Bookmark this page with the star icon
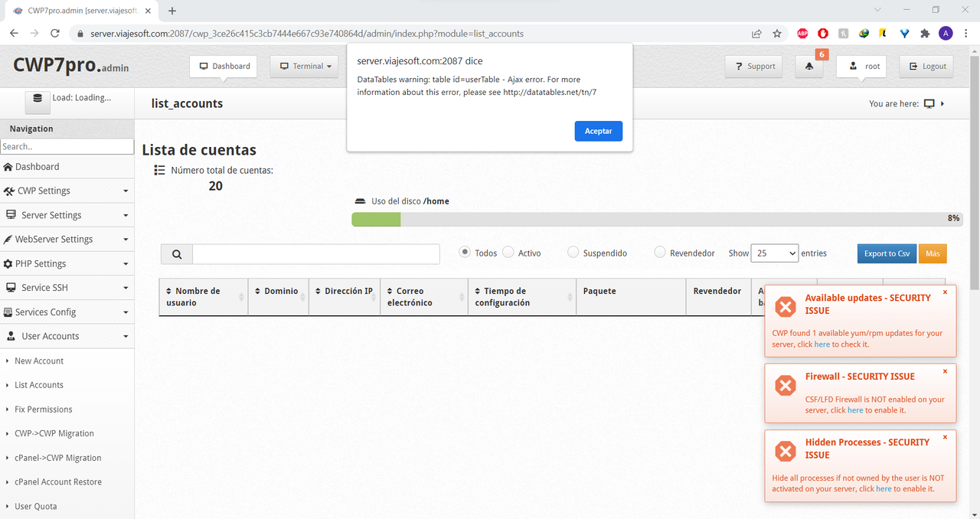The height and width of the screenshot is (519, 980). (x=777, y=34)
